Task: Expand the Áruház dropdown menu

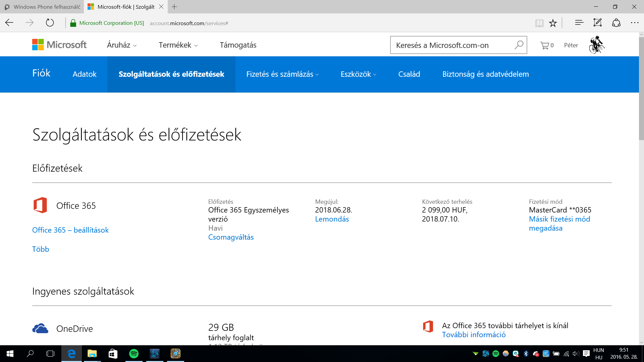Action: tap(122, 45)
